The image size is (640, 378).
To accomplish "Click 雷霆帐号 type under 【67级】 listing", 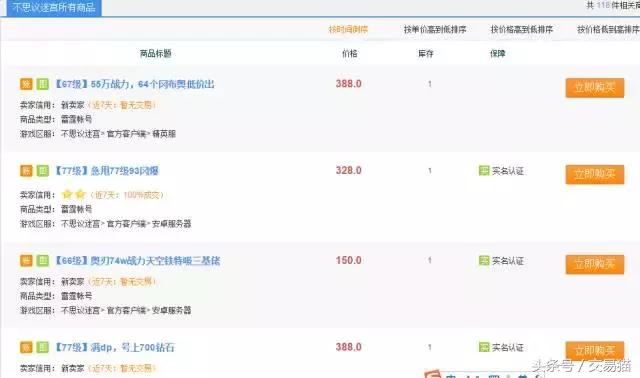I will [x=76, y=119].
